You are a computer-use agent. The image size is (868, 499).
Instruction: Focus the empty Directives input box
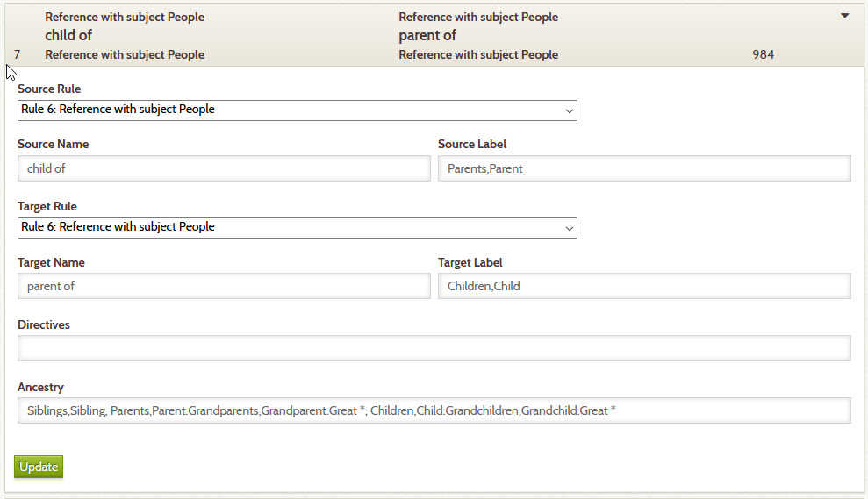click(x=434, y=348)
